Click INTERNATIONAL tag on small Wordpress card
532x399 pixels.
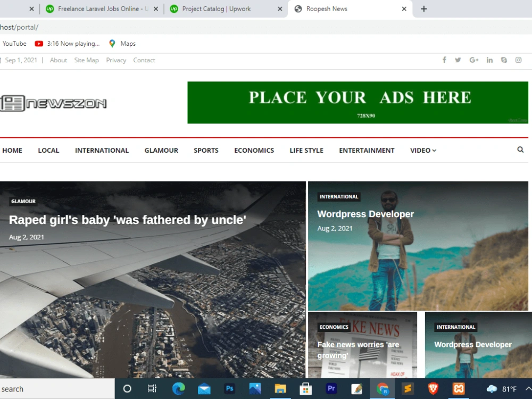(x=456, y=327)
